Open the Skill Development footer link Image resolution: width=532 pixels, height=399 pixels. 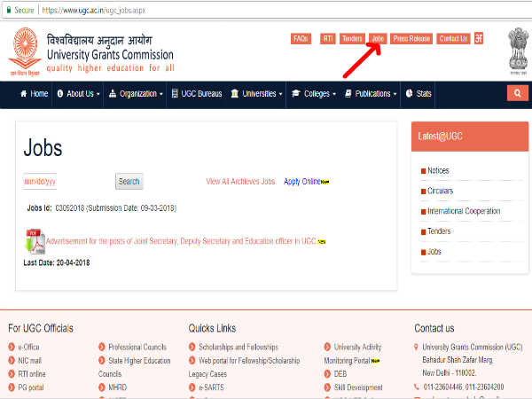pos(358,387)
